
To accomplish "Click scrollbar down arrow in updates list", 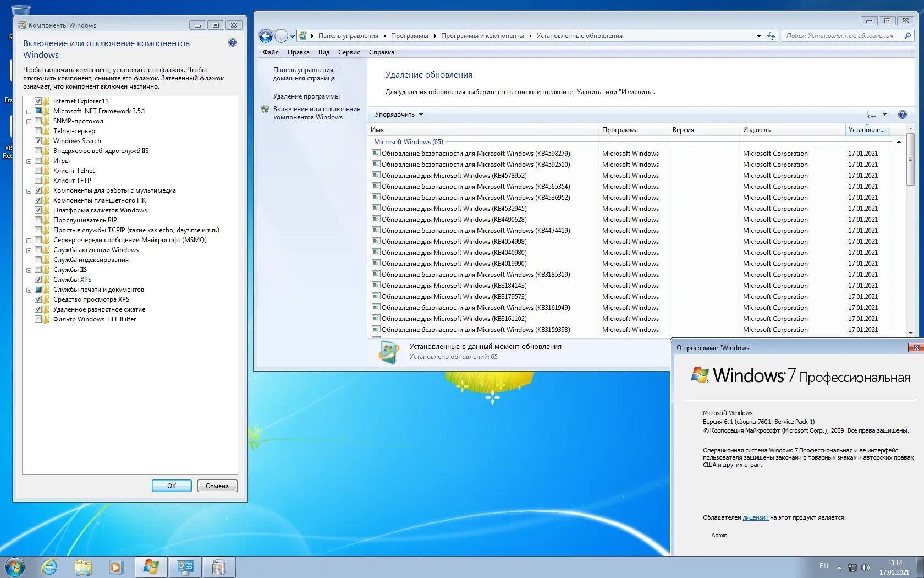I will (x=910, y=334).
